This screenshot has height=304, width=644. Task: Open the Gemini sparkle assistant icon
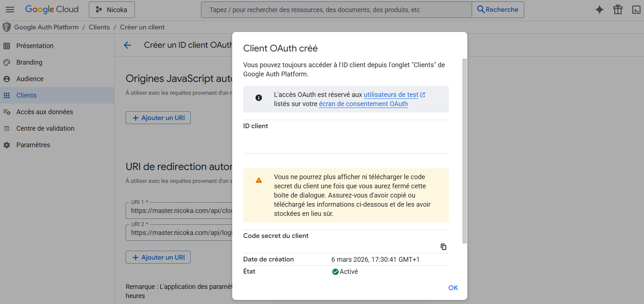click(599, 10)
